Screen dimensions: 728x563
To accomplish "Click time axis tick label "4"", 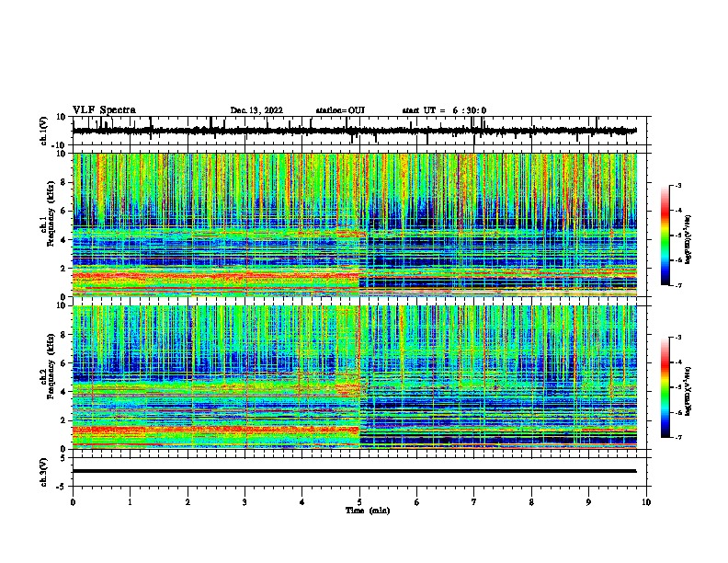I will click(x=302, y=502).
